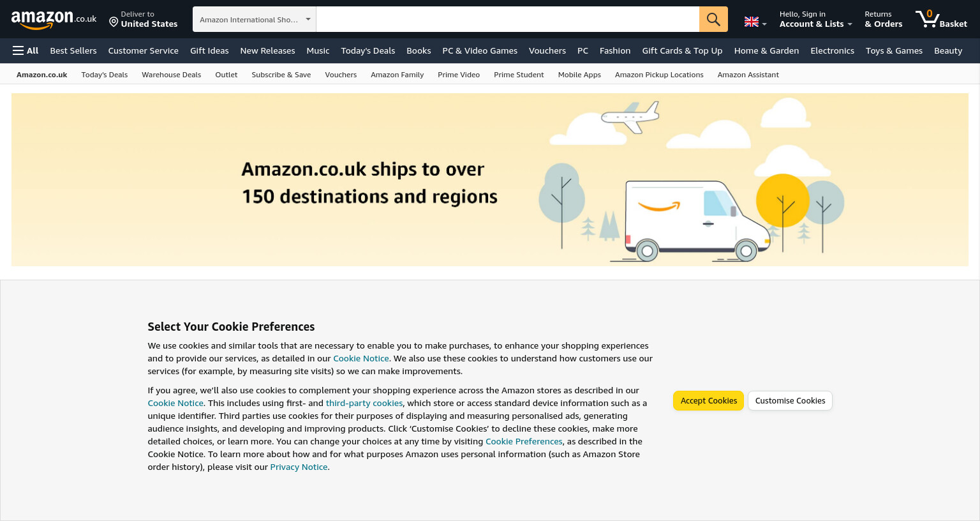Accept Cookies with the yellow button
The image size is (980, 521).
click(x=708, y=400)
